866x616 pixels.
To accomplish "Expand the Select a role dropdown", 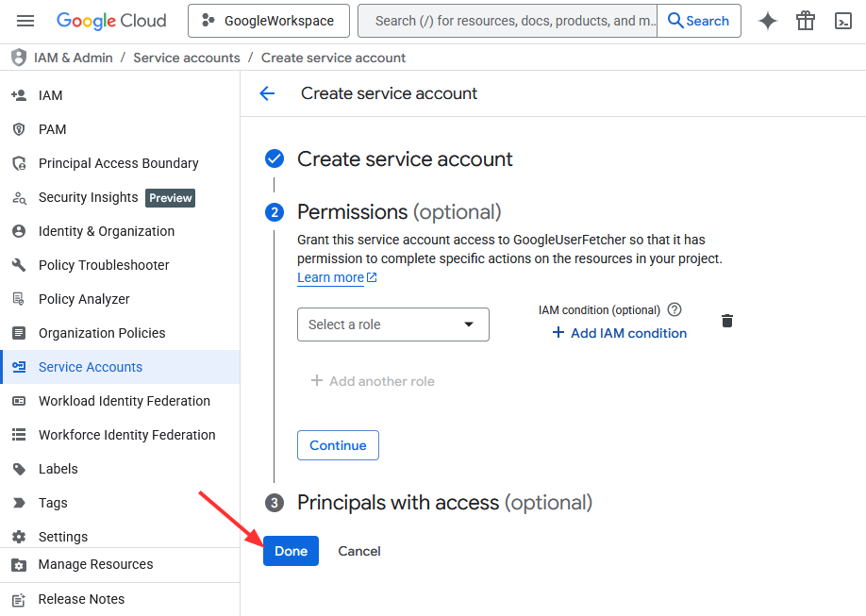I will [x=392, y=325].
